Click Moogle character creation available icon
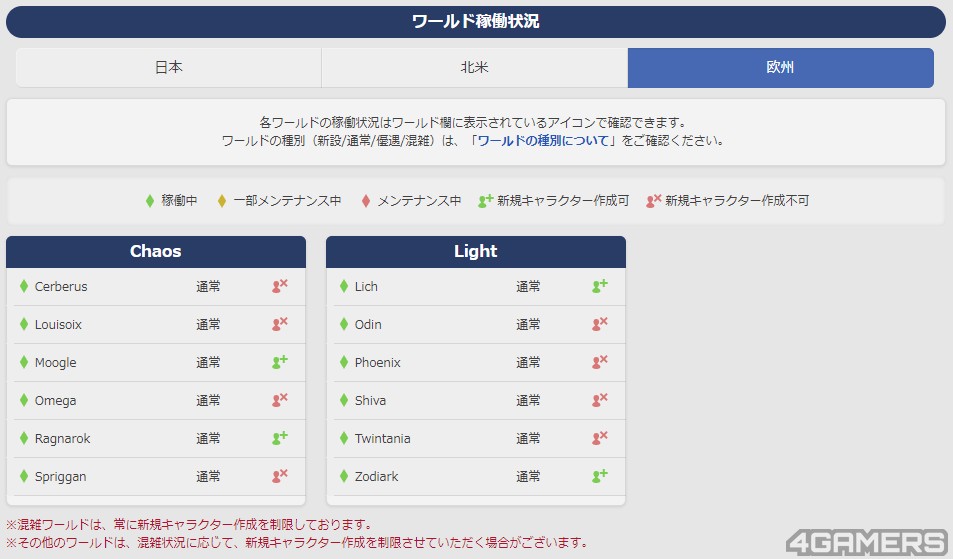The image size is (953, 559). point(280,362)
